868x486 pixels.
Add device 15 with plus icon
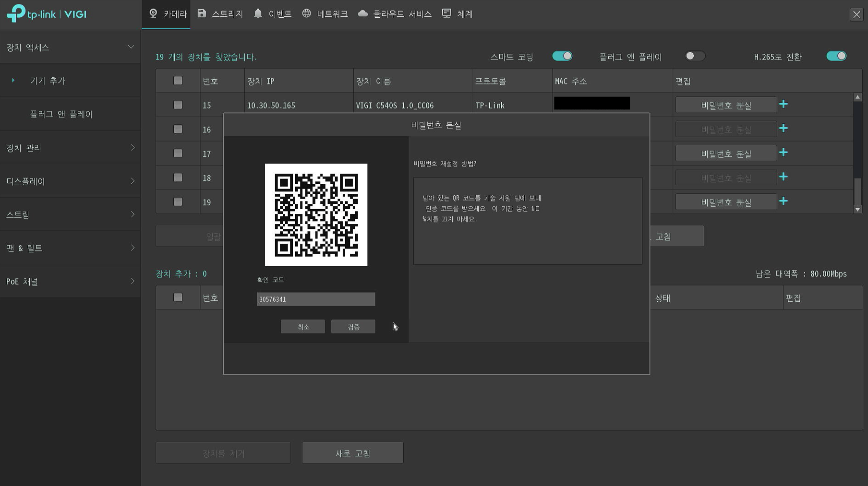784,104
